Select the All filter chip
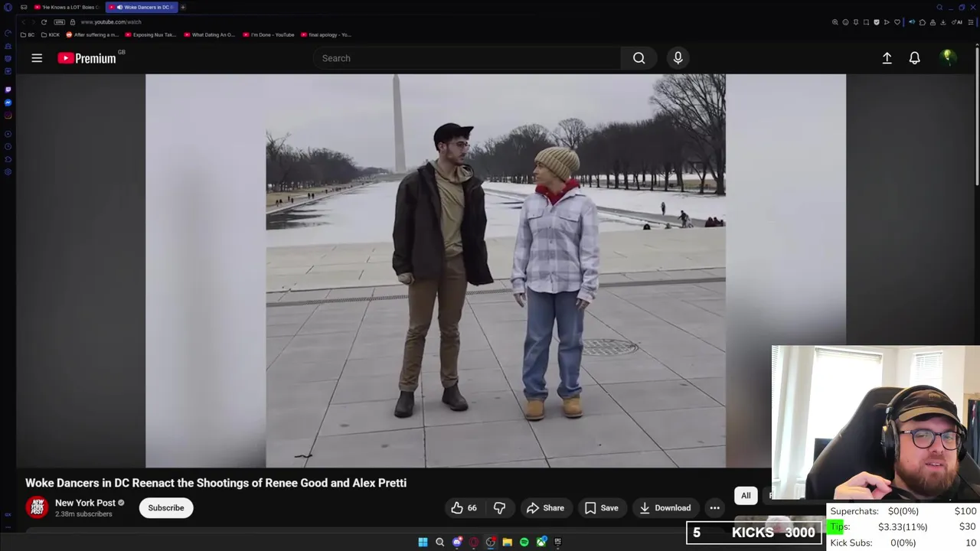Viewport: 980px width, 551px height. pyautogui.click(x=746, y=495)
